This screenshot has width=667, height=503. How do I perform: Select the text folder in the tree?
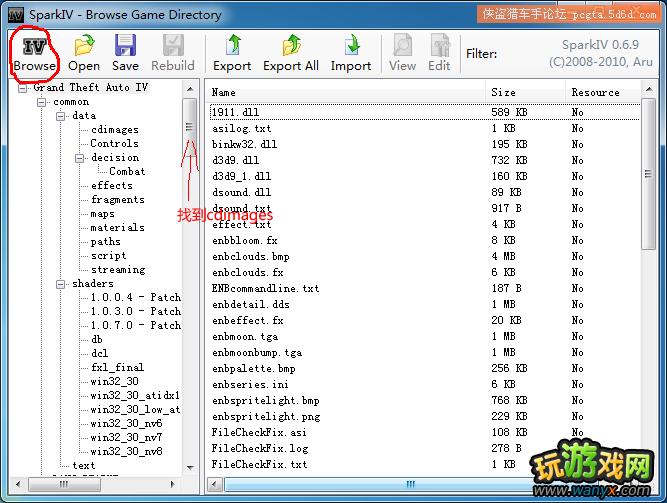click(x=84, y=466)
